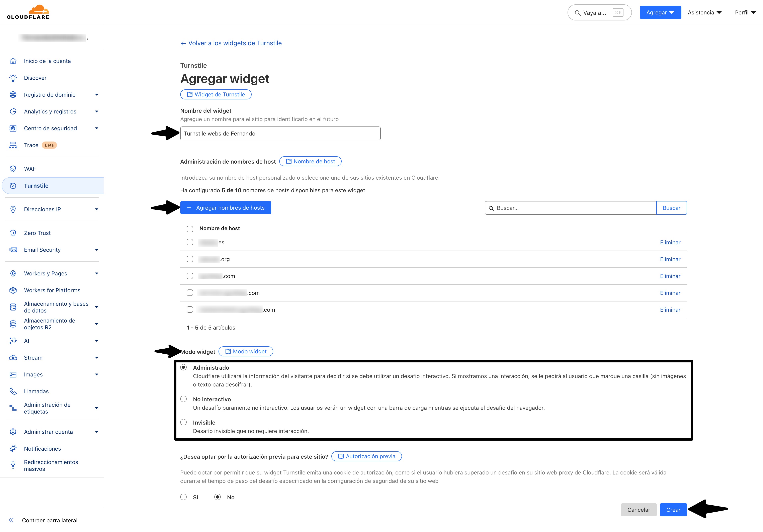The image size is (763, 532).
Task: Click the Almacenamiento y bases de datos icon
Action: click(13, 307)
